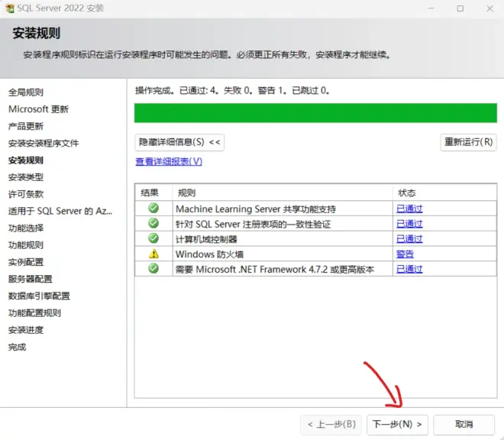Screen dimensions: 504x440
Task: Select the Microsoft 更新 step
Action: (39, 109)
